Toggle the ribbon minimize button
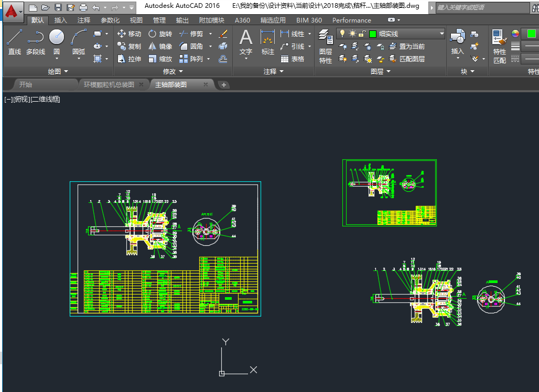 pyautogui.click(x=391, y=20)
